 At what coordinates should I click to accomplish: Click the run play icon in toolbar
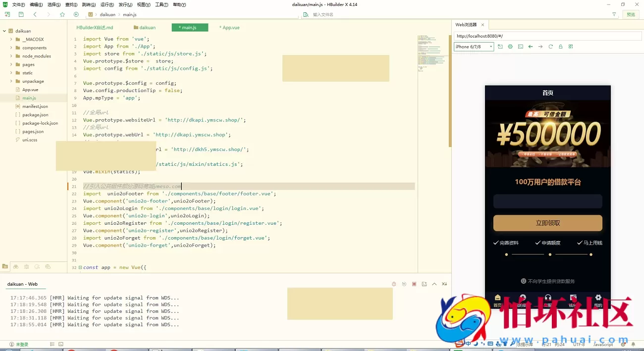click(x=76, y=14)
